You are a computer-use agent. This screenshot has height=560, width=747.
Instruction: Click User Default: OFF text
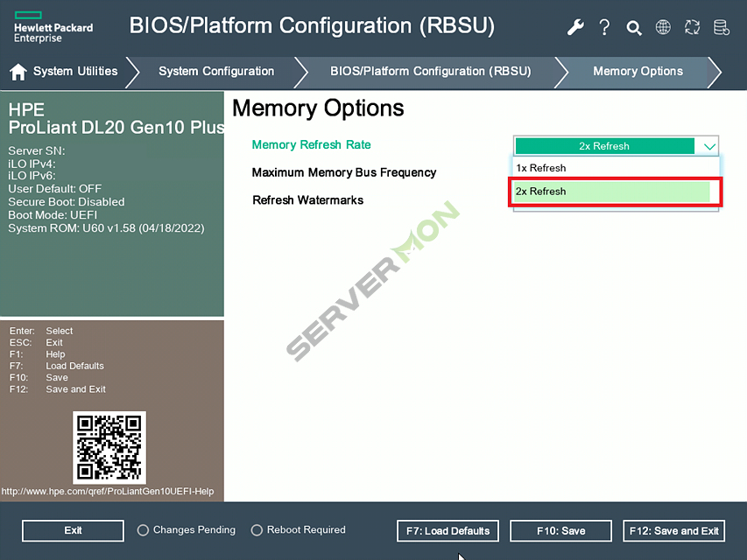[55, 189]
